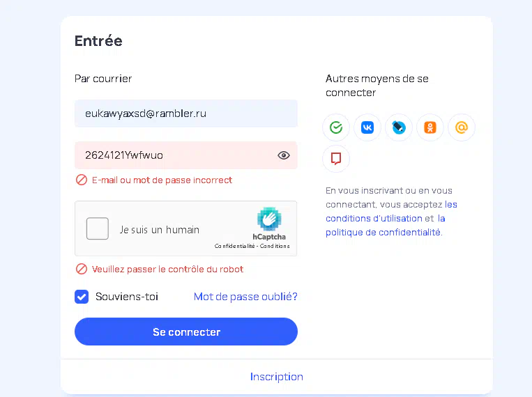The width and height of the screenshot is (532, 397).
Task: Log in using the VK icon
Action: coord(367,127)
